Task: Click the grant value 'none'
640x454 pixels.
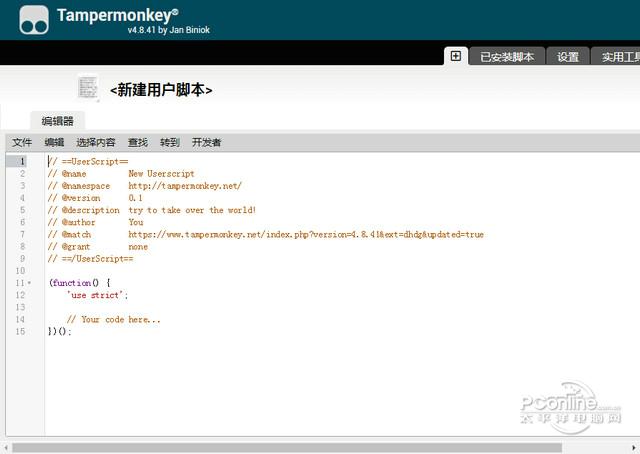Action: (138, 247)
